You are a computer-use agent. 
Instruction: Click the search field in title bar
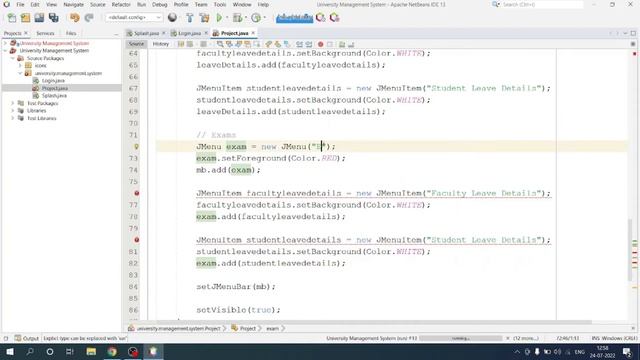point(542,4)
